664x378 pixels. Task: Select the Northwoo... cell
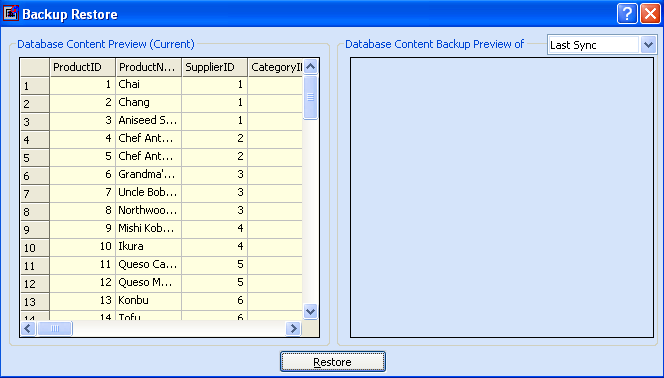[149, 211]
